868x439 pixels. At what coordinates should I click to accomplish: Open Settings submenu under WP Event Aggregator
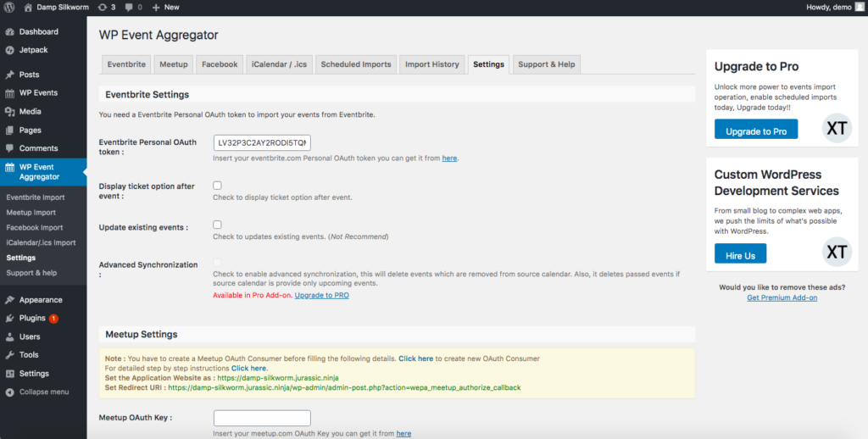(21, 258)
